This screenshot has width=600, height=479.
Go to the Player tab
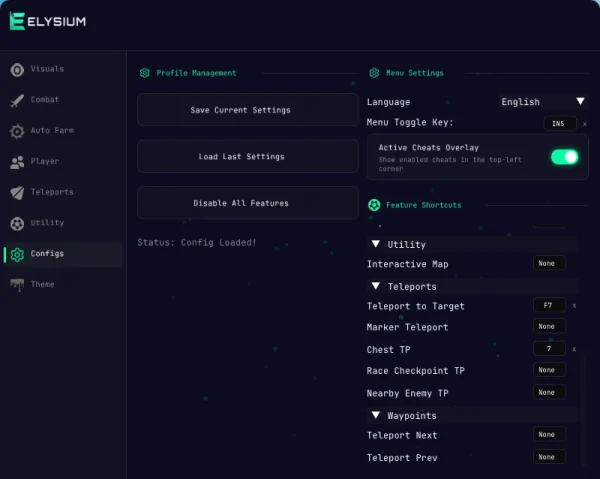pyautogui.click(x=63, y=161)
